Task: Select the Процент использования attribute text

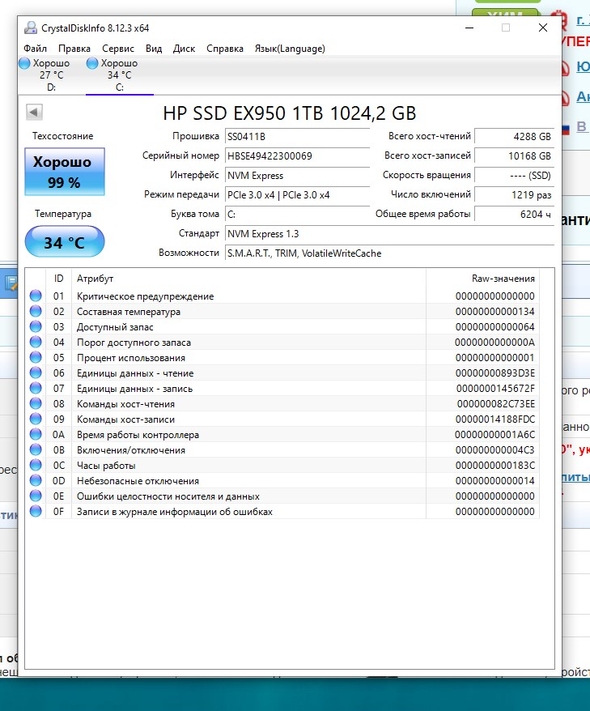Action: click(x=131, y=358)
